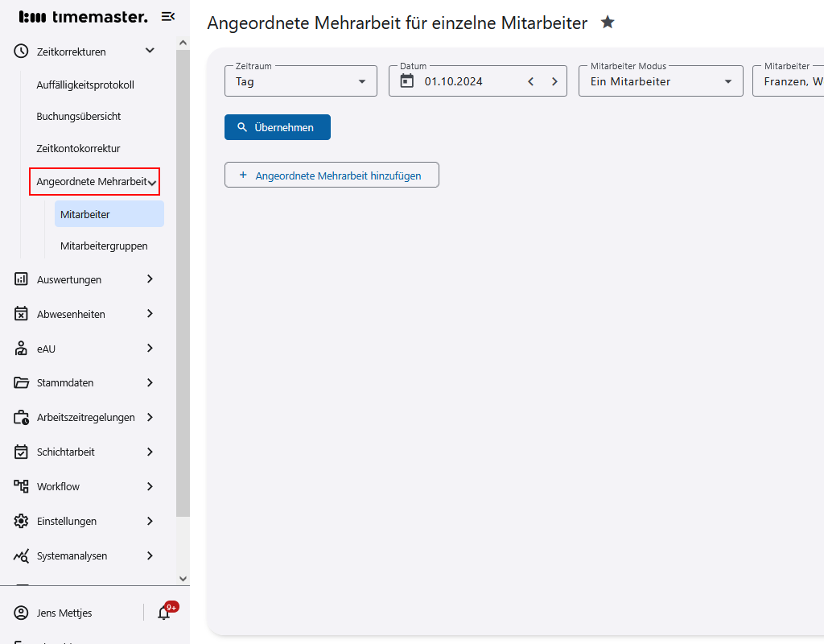824x644 pixels.
Task: Select the Einstellungen gear icon
Action: [20, 521]
